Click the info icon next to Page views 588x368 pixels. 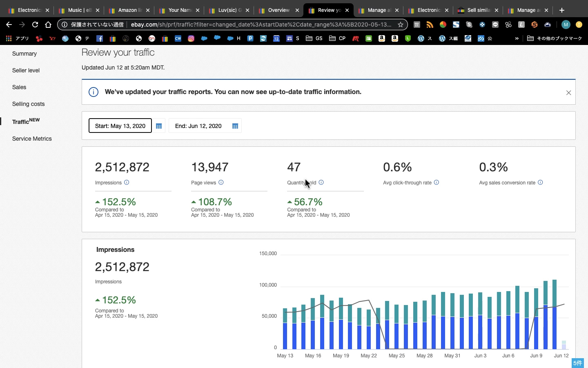point(221,182)
